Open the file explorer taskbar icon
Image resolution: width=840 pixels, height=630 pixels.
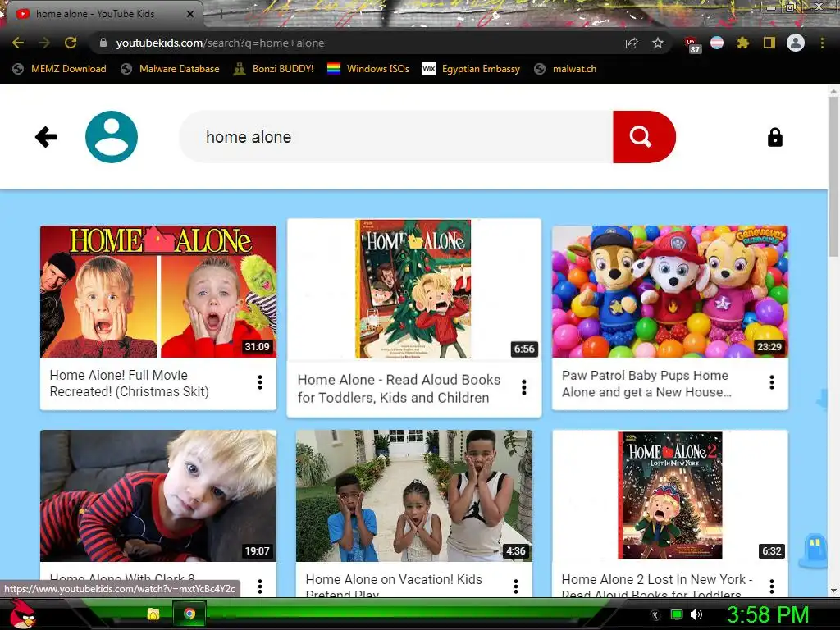pyautogui.click(x=153, y=614)
